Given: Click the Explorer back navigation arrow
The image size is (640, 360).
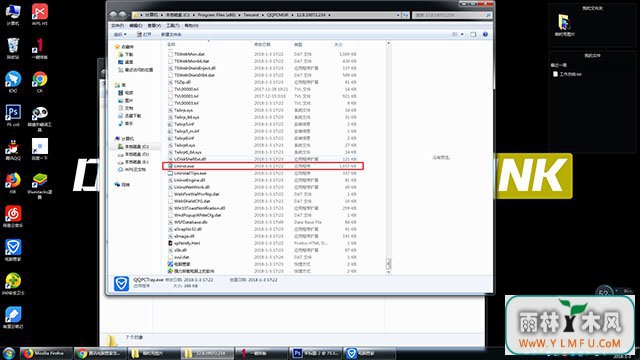Looking at the screenshot, I should [x=114, y=15].
